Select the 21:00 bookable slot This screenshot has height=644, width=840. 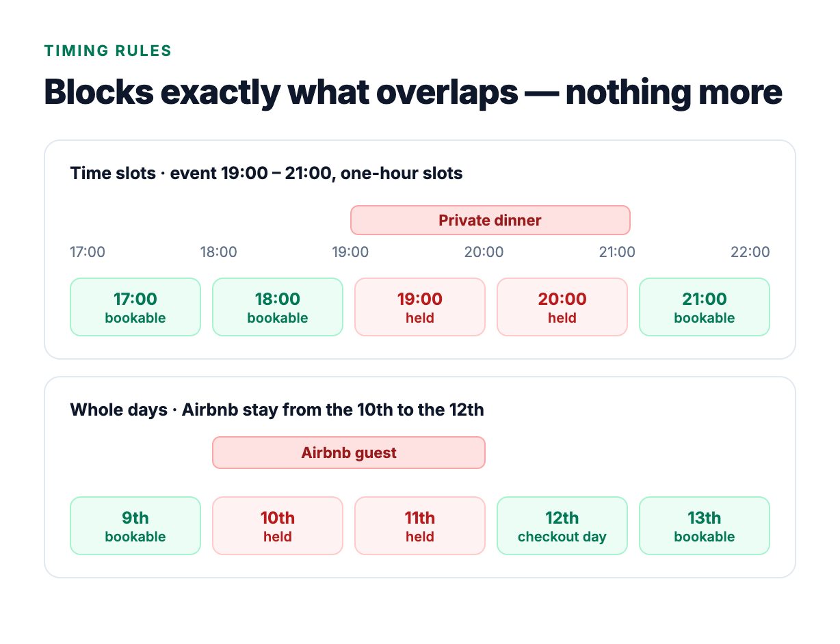[x=705, y=307]
